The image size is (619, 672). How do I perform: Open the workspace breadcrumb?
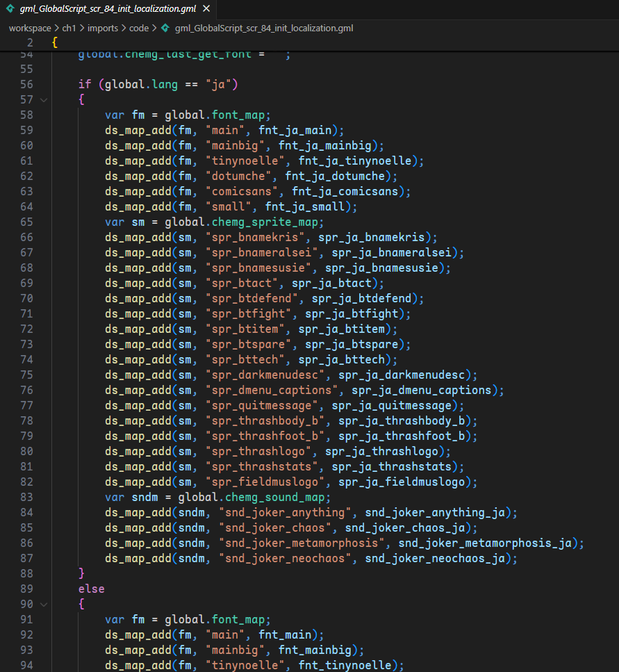tap(30, 28)
